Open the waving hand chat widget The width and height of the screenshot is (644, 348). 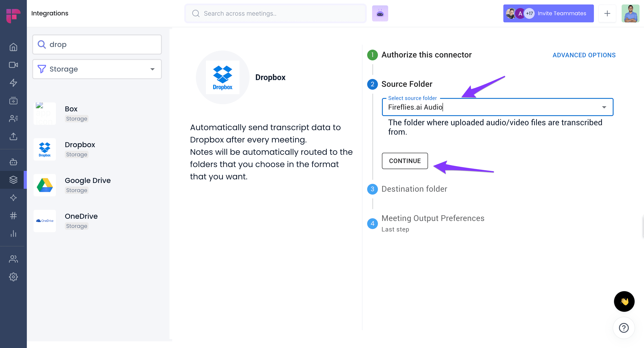click(624, 301)
